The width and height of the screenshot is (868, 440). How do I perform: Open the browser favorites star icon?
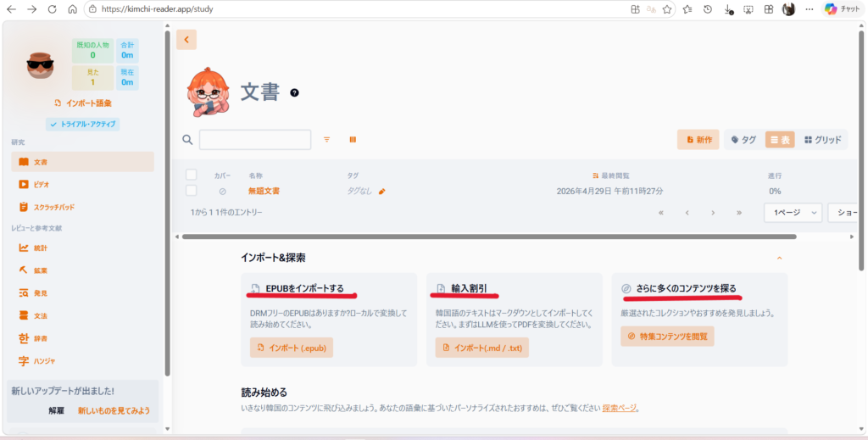(x=667, y=9)
